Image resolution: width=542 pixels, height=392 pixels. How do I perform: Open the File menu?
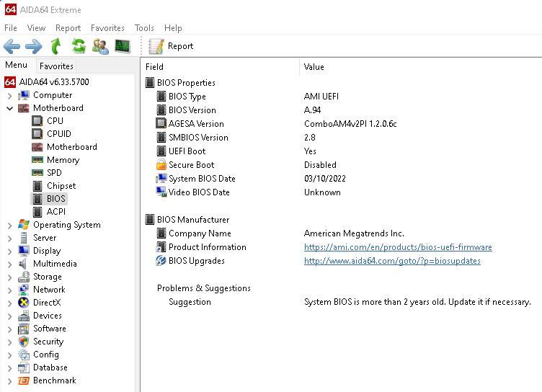click(11, 28)
